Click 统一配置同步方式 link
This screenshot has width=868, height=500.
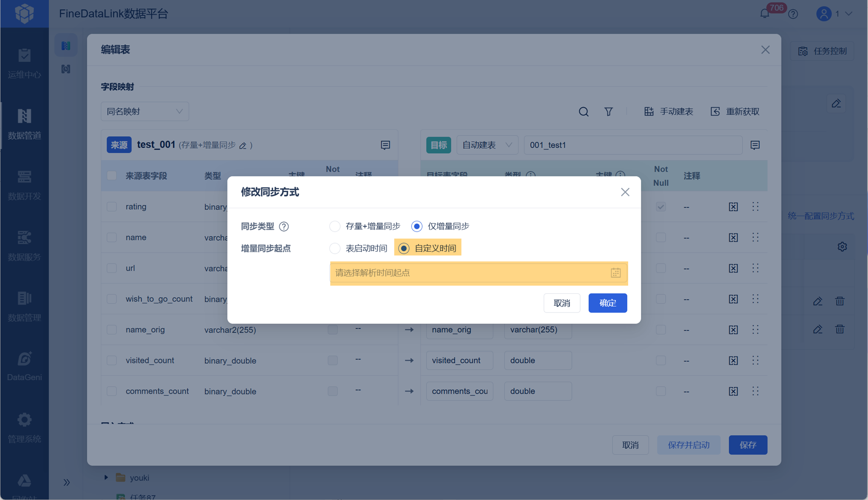[x=821, y=216]
